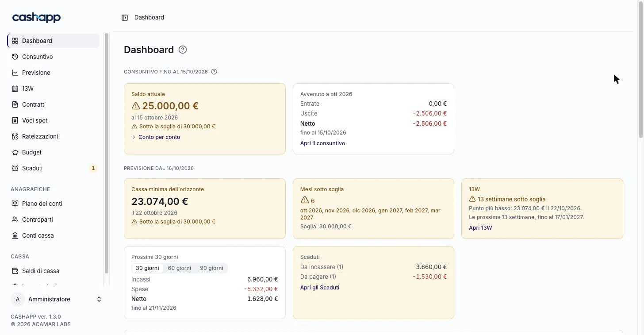Click the Scaduti alarm clock icon
Viewport: 644px width, 335px height.
pos(15,168)
